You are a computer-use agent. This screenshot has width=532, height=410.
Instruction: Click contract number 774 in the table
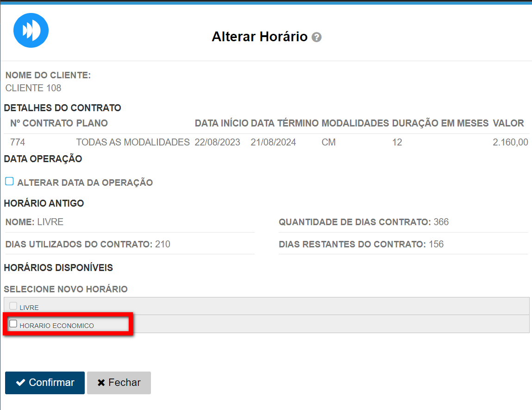[18, 142]
